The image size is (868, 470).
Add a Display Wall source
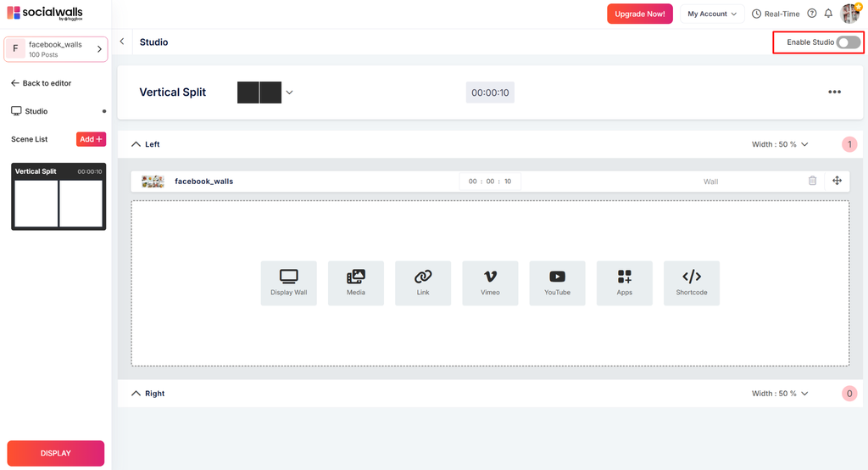tap(288, 283)
